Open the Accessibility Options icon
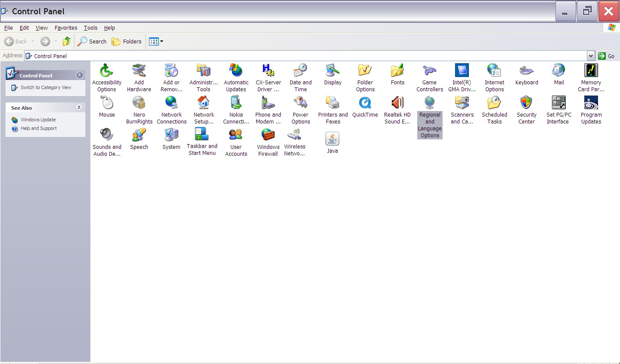620x364 pixels. click(106, 71)
